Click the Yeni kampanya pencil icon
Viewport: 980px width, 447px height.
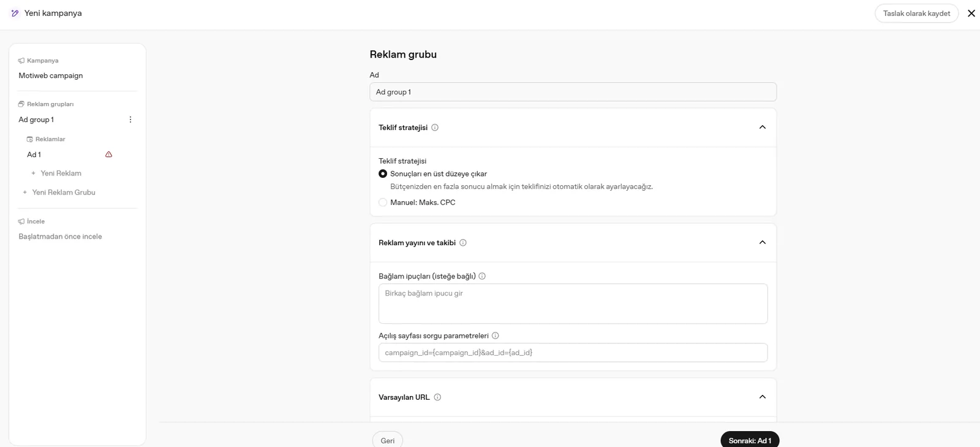point(15,13)
